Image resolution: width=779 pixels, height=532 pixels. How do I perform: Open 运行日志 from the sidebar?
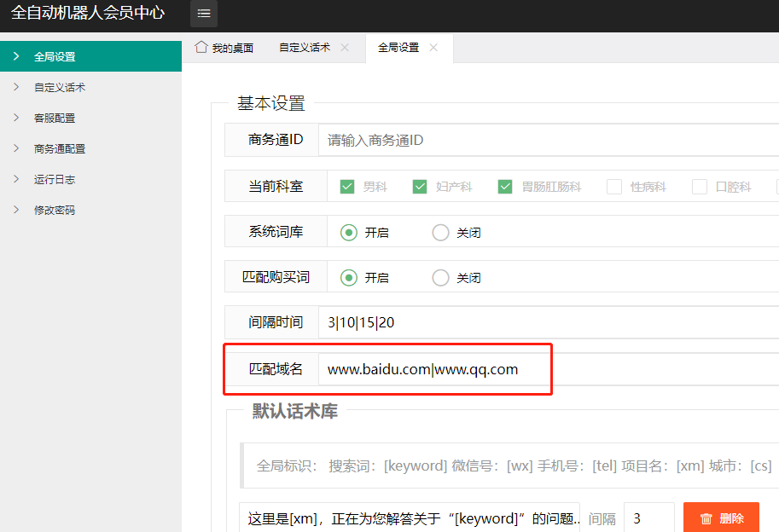(55, 179)
